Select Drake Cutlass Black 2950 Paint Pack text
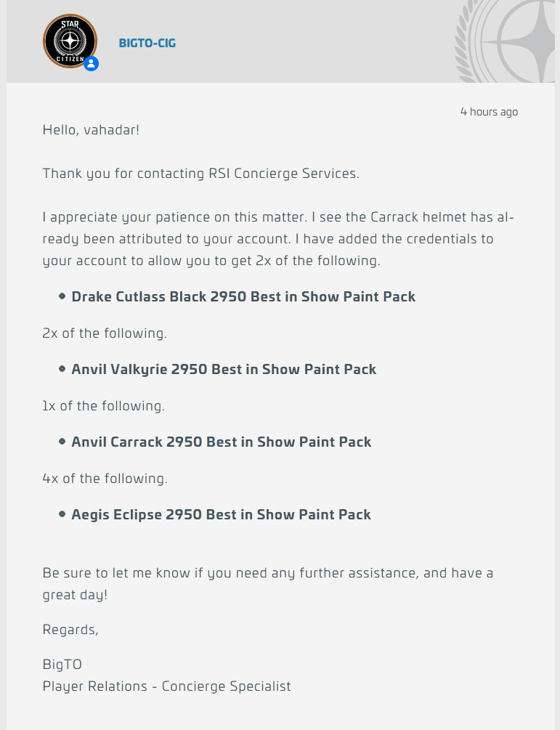This screenshot has width=560, height=730. 243,296
